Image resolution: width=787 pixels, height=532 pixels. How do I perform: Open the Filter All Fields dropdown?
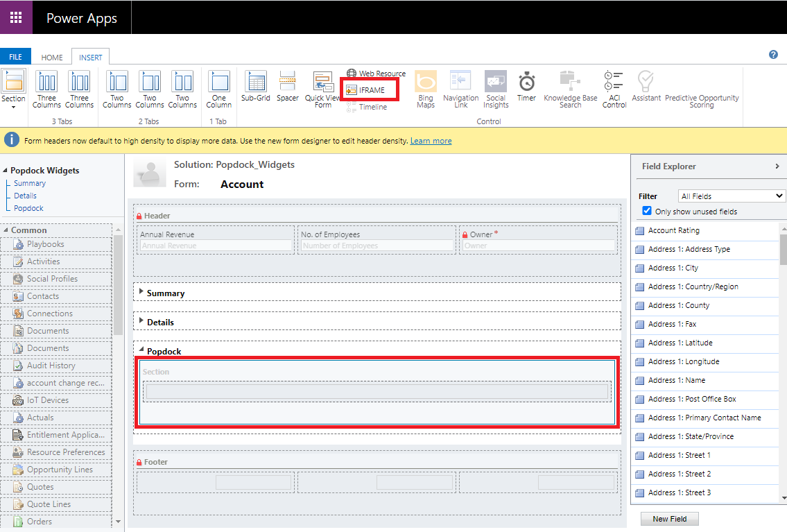coord(732,196)
